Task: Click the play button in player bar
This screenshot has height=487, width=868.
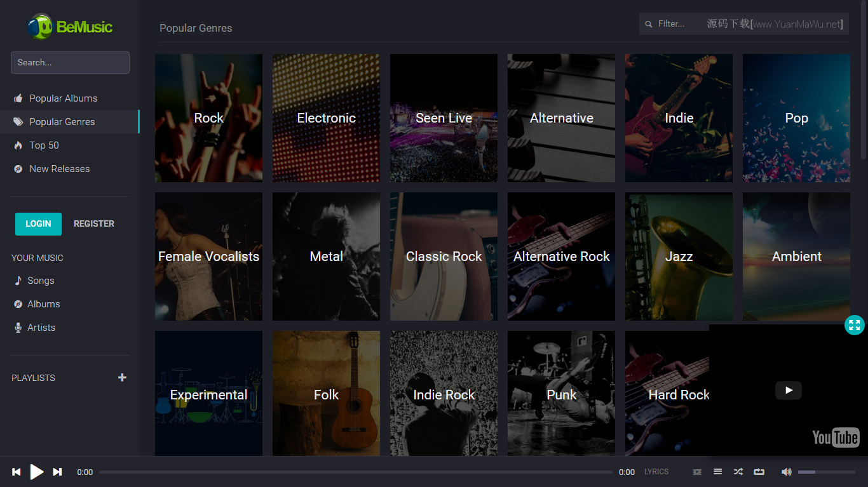Action: (37, 472)
